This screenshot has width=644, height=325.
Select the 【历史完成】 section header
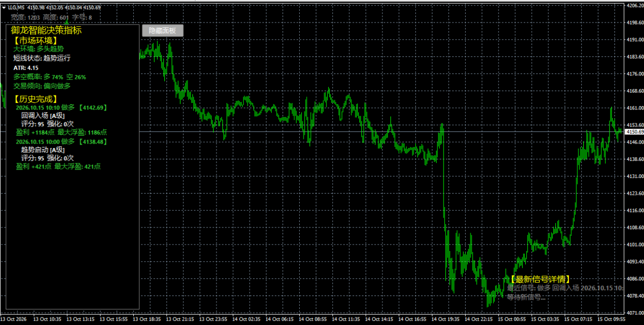click(x=35, y=99)
